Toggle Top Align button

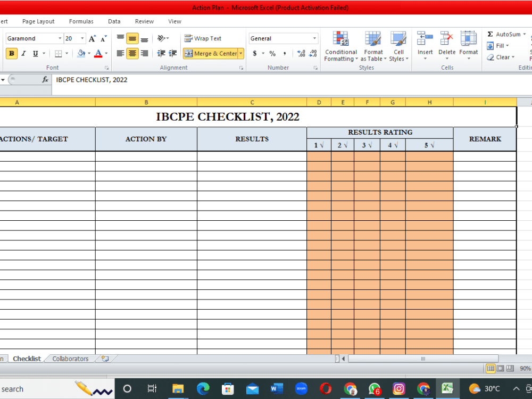pyautogui.click(x=120, y=38)
